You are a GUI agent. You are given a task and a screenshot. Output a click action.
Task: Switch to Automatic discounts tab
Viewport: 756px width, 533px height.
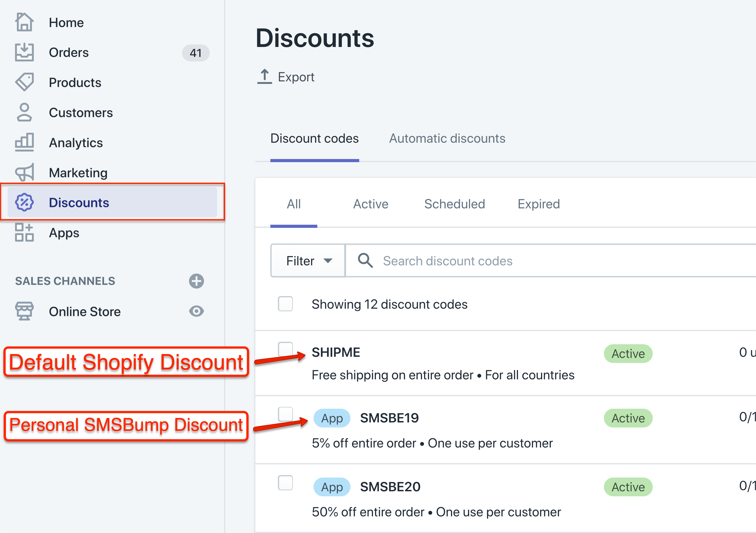[x=447, y=138]
